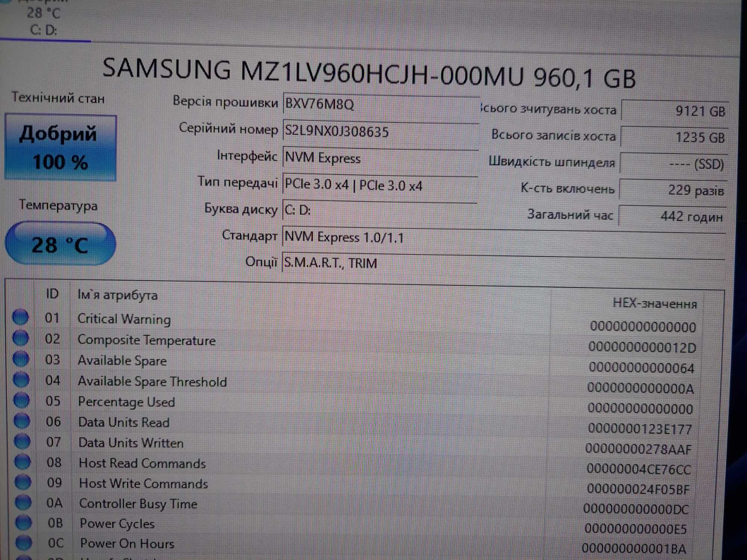747x560 pixels.
Task: Click hex value 000000000001BA
Action: coord(634,548)
